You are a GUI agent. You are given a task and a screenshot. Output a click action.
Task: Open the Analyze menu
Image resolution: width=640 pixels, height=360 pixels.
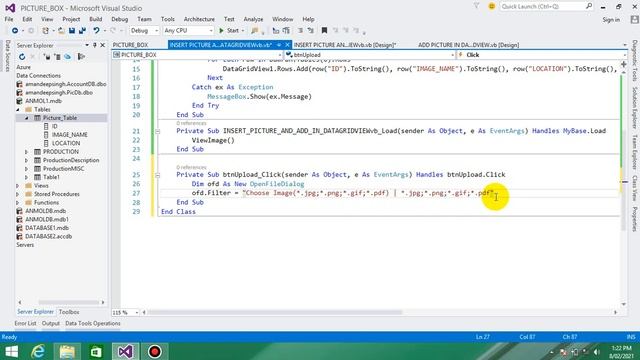[x=253, y=19]
